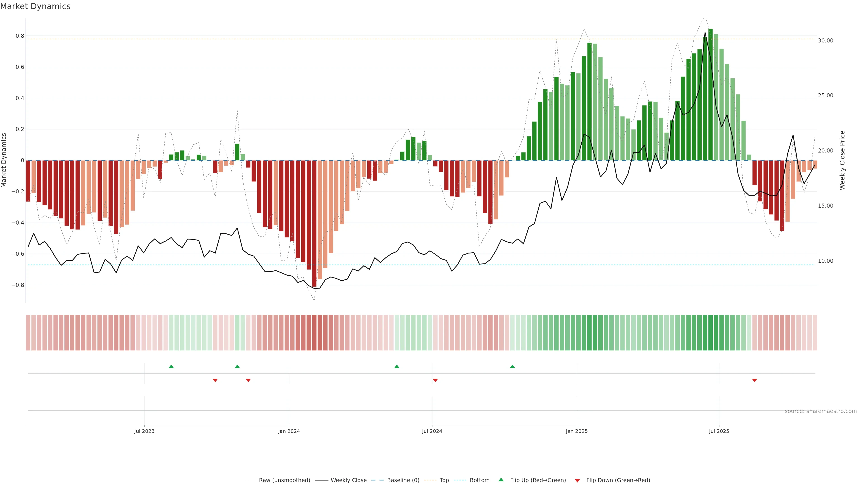Click the leftmost green flip-up triangle marker

(x=171, y=366)
